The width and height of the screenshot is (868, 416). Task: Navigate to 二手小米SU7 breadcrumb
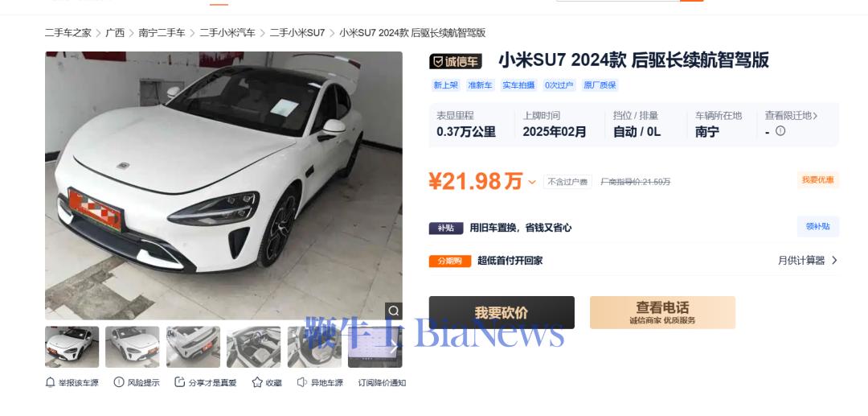(x=297, y=33)
